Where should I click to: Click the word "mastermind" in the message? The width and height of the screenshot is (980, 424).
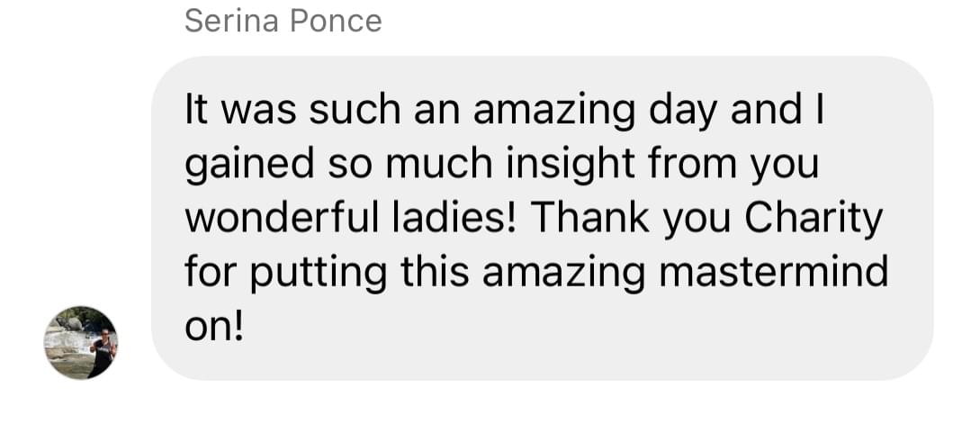tap(774, 273)
